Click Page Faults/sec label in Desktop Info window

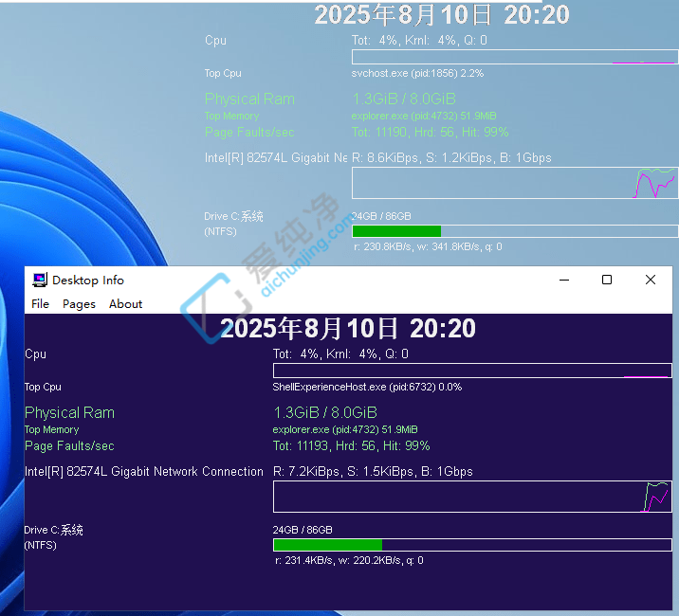point(69,445)
